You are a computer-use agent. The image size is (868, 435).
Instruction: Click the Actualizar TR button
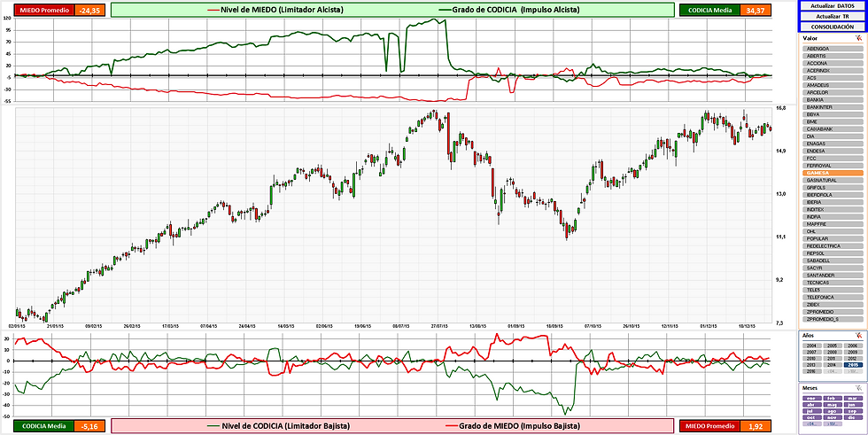(833, 16)
